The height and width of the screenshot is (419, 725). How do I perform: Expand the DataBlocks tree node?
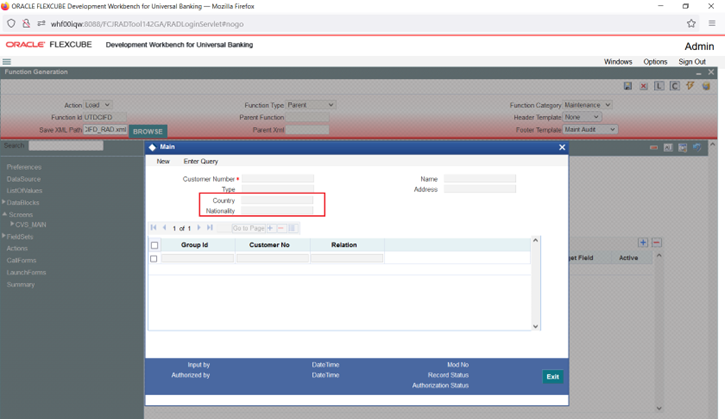tap(4, 202)
